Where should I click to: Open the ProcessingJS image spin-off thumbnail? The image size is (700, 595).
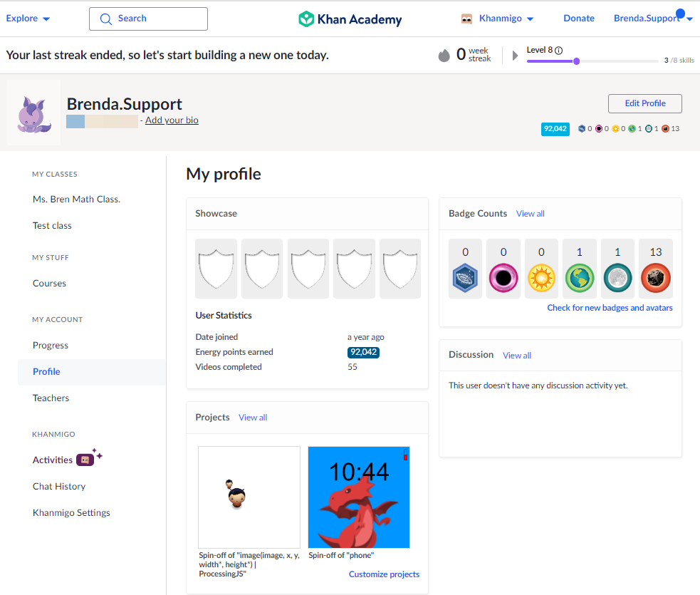pos(249,497)
